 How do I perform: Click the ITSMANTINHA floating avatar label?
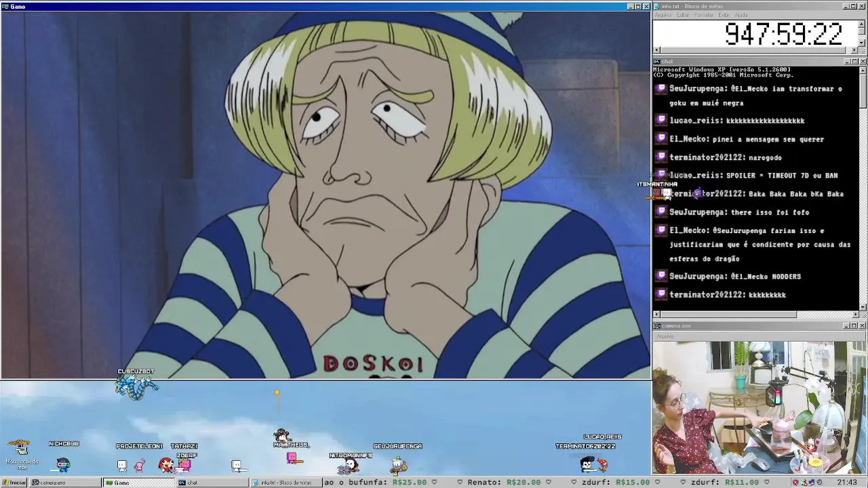coord(657,184)
